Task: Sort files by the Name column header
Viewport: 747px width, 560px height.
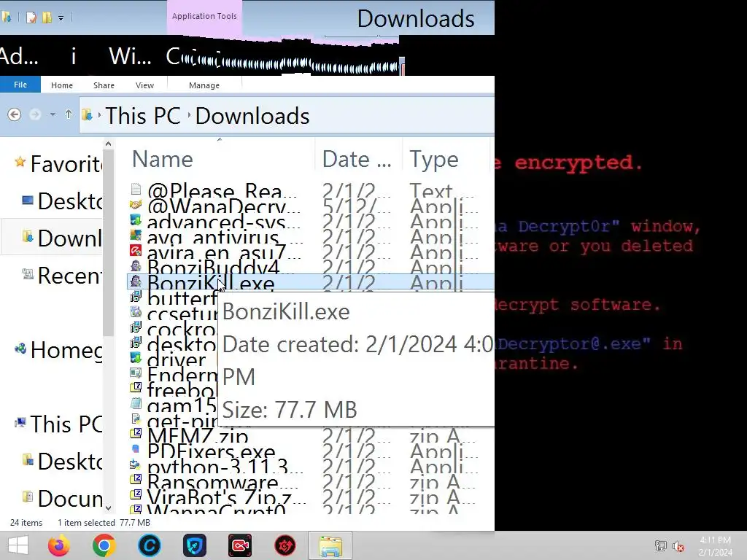Action: tap(162, 160)
